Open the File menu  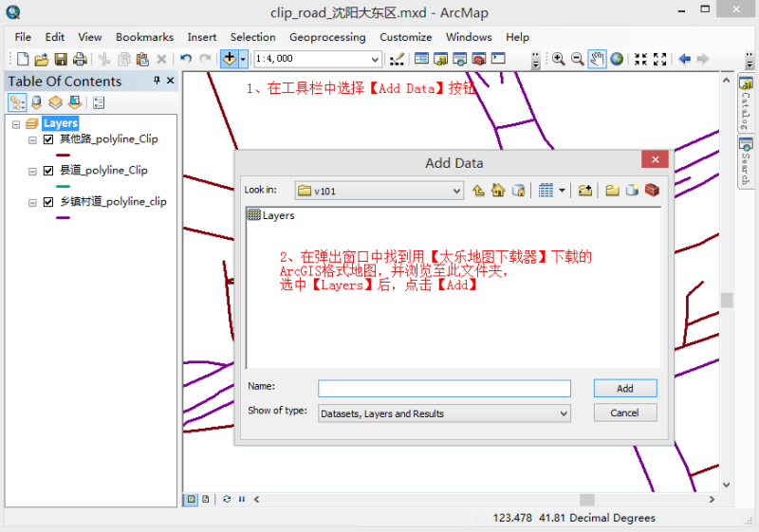point(23,37)
